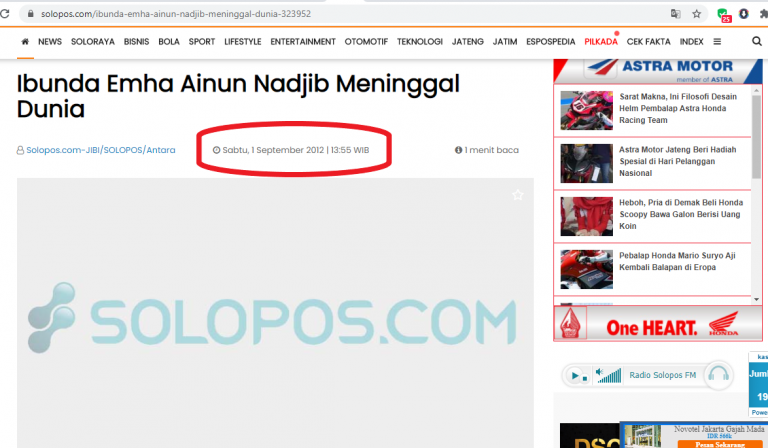Open the ENTERTAINMENT section
The image size is (768, 448).
point(303,42)
